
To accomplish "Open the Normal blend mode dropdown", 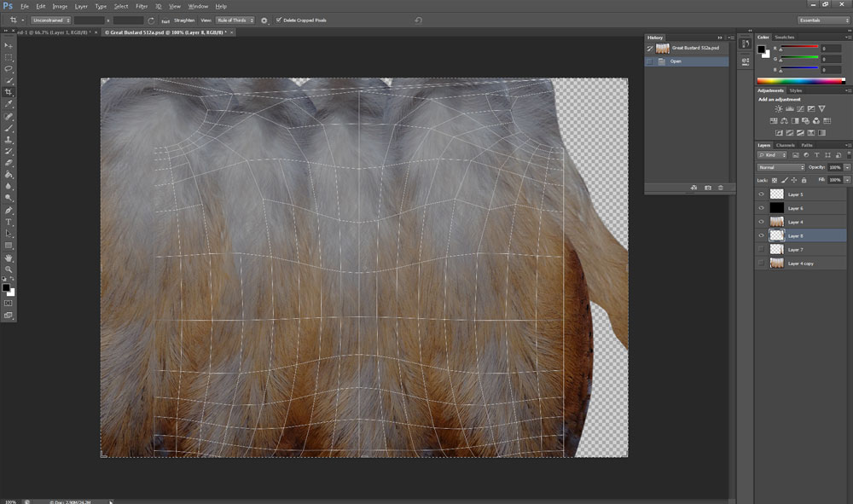I will (x=780, y=167).
